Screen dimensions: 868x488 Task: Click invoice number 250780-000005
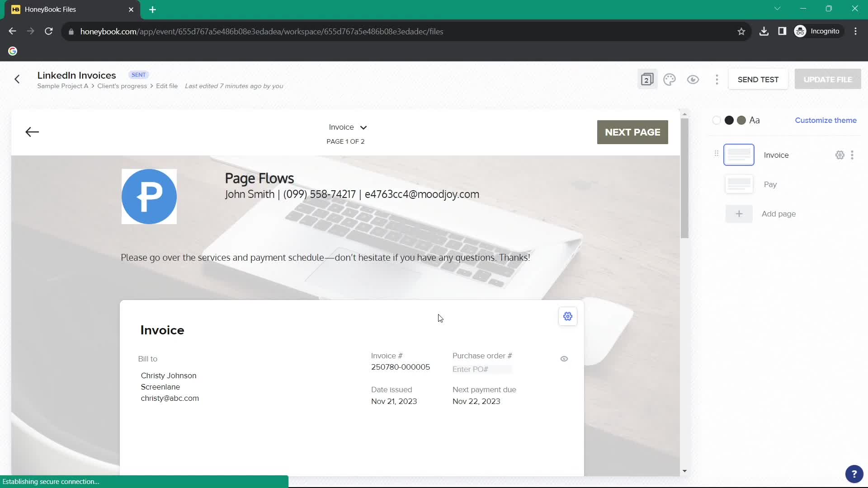(401, 367)
